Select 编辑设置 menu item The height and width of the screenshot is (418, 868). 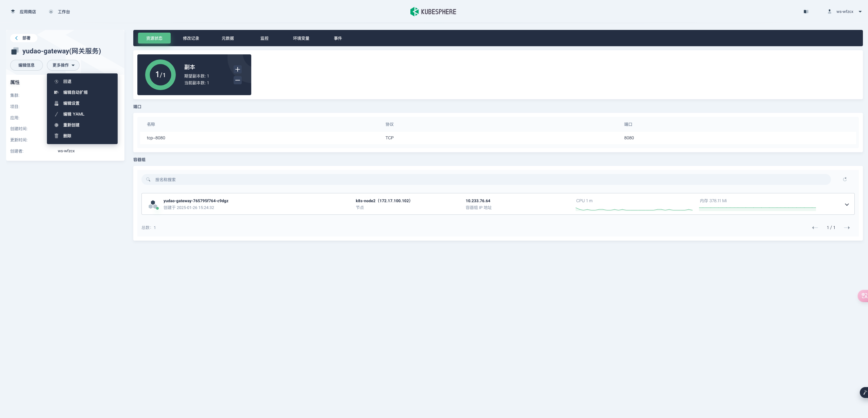tap(82, 103)
